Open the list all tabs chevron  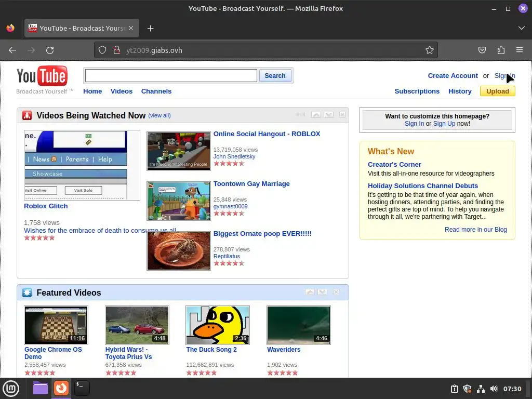(522, 28)
